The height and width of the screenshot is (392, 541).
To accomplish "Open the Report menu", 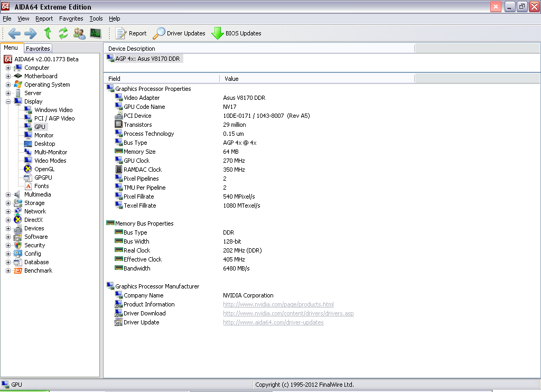I will [x=44, y=18].
